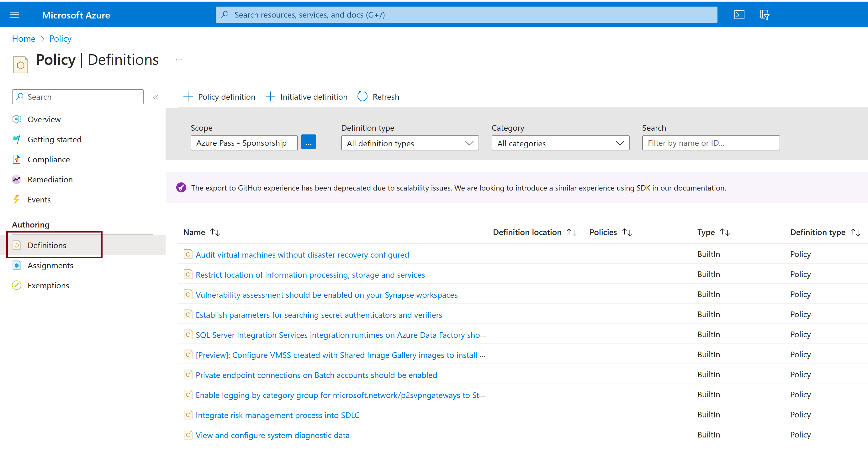Open the portal hamburger menu
The width and height of the screenshot is (868, 450).
click(14, 14)
